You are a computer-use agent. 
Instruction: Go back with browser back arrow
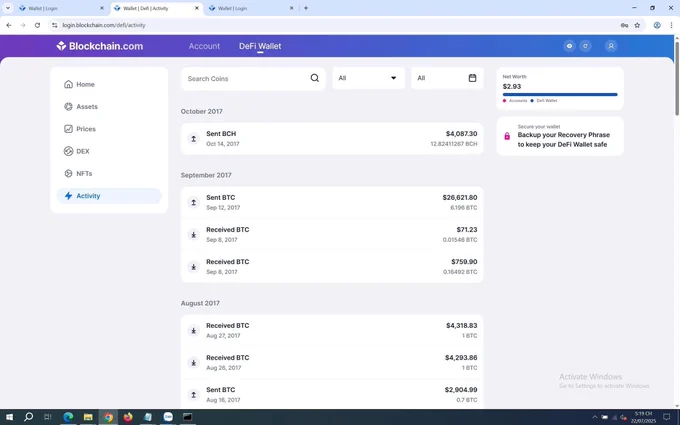[x=9, y=25]
